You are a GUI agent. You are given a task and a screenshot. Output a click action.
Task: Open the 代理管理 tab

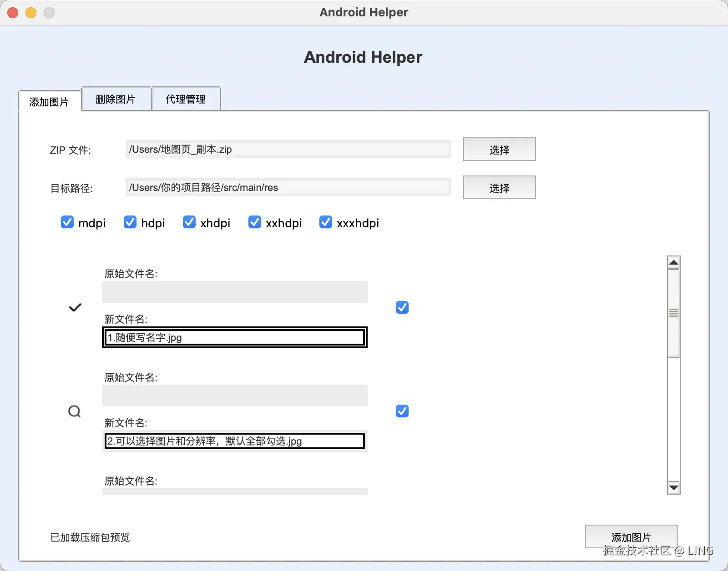(x=186, y=99)
